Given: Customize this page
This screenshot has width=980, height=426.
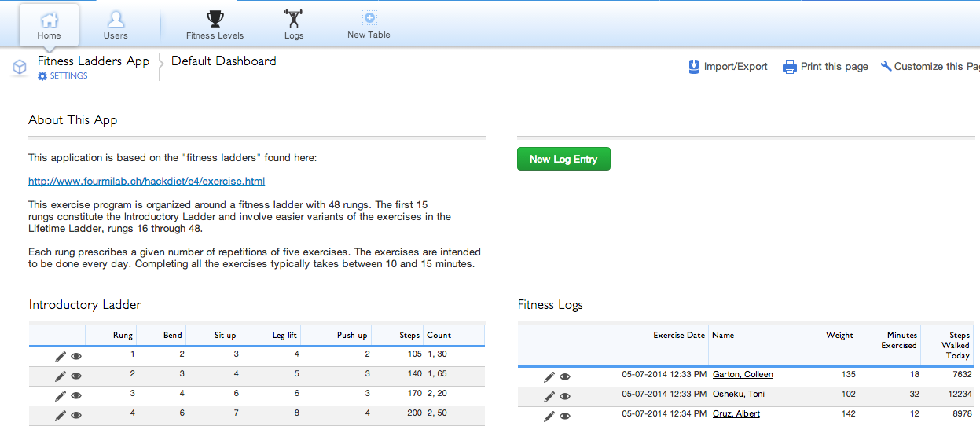Looking at the screenshot, I should point(937,67).
